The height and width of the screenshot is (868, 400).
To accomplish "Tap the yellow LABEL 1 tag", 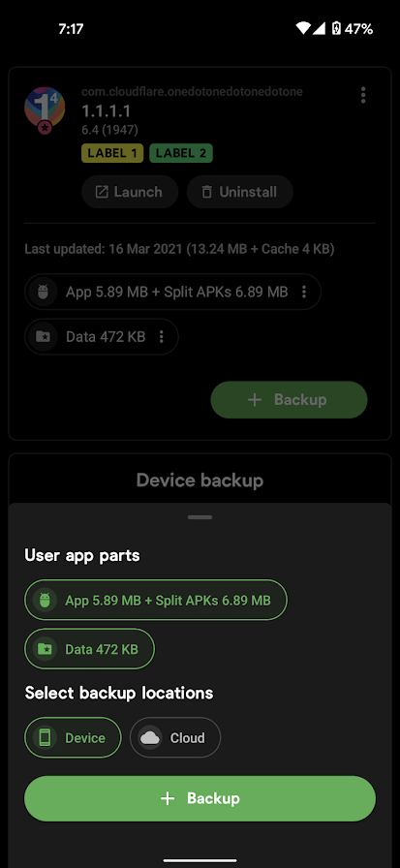I will pos(112,153).
